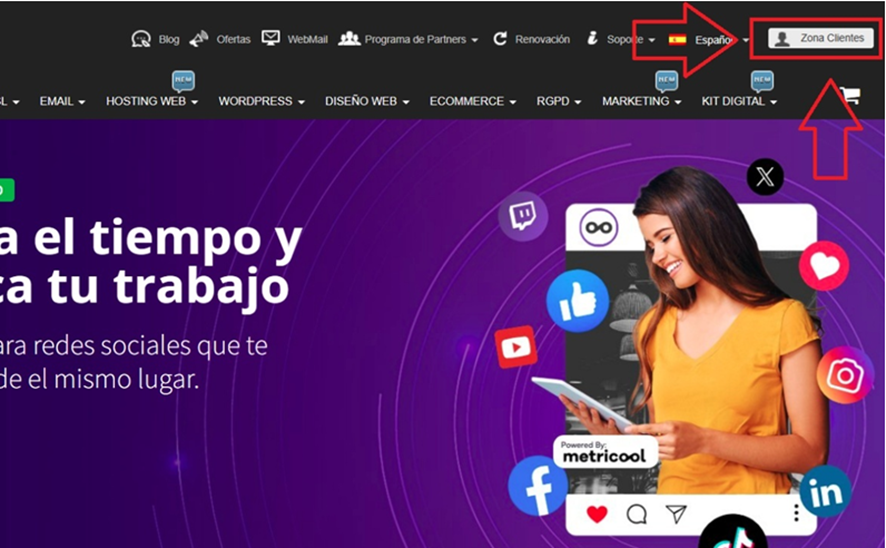The image size is (886, 548).
Task: Click the red heart notification bubble
Action: tap(824, 266)
